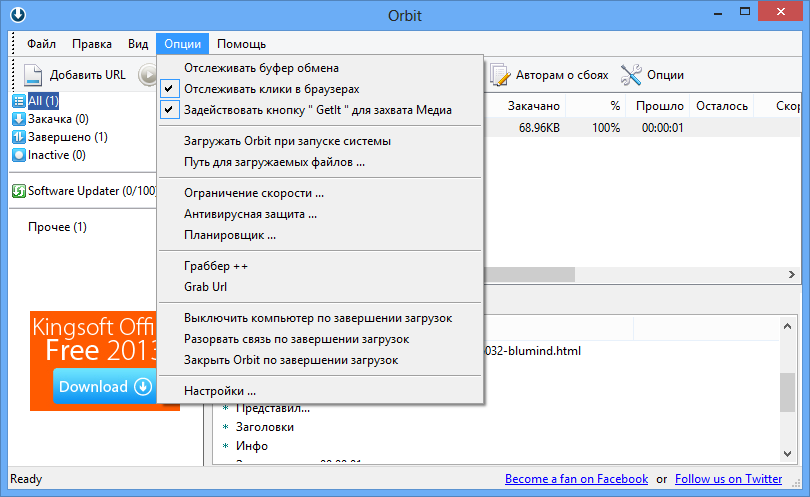Viewport: 810px width, 497px height.
Task: Click the wrench Опции toolbar icon
Action: pos(631,75)
